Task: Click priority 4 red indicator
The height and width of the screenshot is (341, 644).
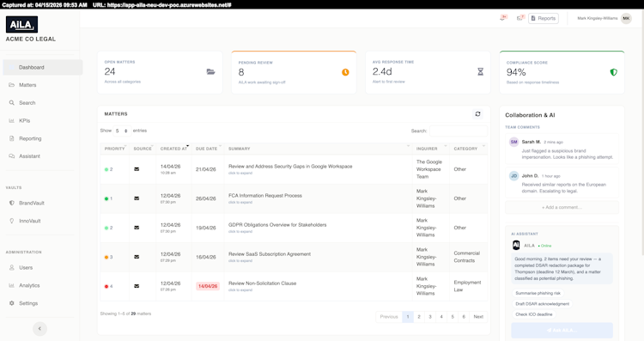Action: click(x=106, y=286)
